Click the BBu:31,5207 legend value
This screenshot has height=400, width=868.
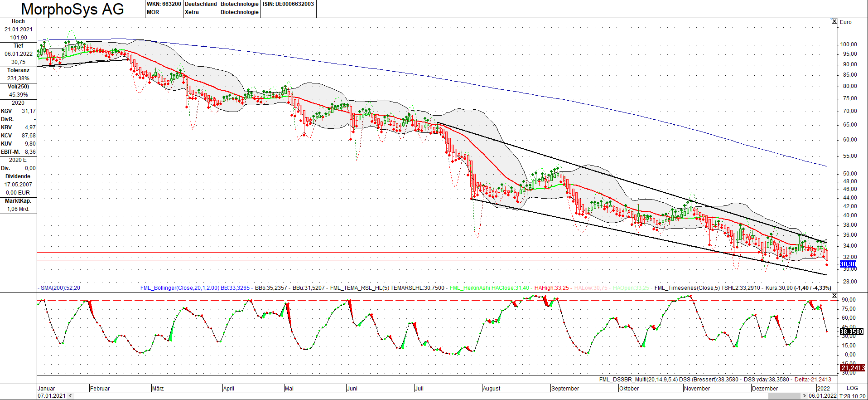pyautogui.click(x=309, y=288)
